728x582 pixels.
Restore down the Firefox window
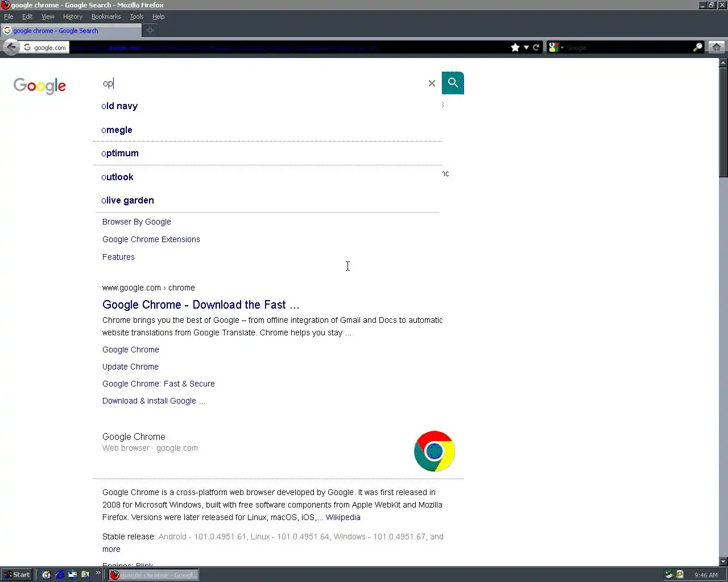[x=712, y=5]
